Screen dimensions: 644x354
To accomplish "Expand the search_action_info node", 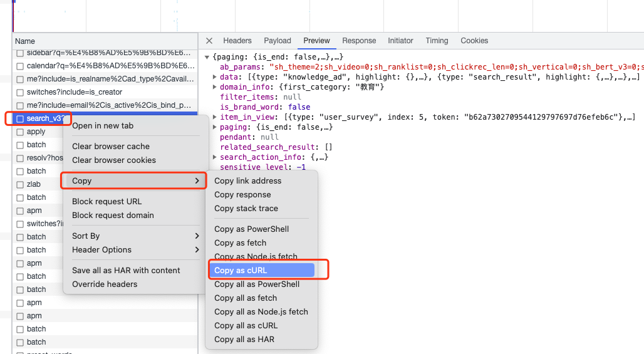I will [214, 157].
